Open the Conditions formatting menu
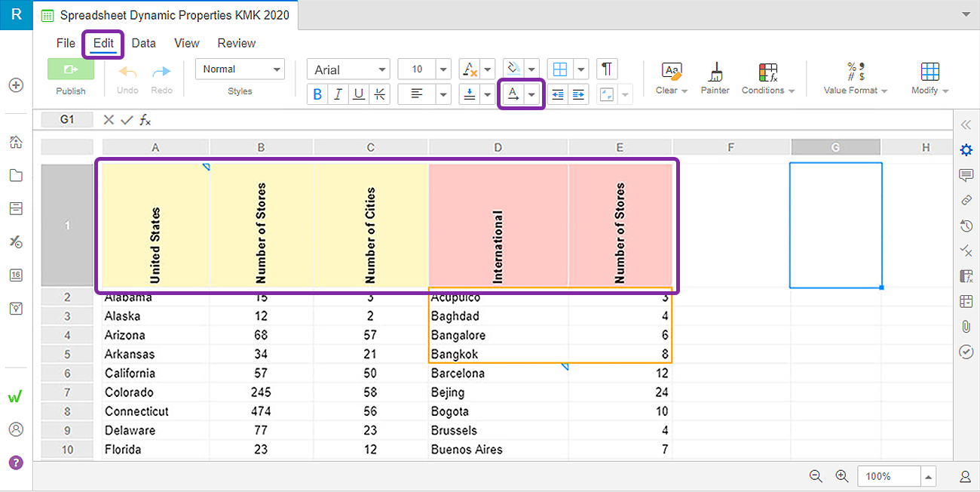This screenshot has height=492, width=980. click(768, 78)
